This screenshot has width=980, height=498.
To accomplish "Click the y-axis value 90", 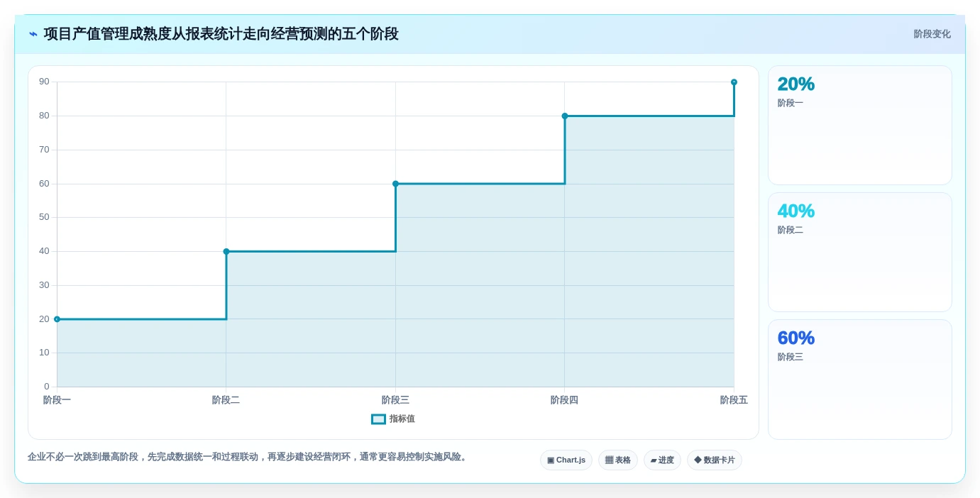I will point(44,82).
